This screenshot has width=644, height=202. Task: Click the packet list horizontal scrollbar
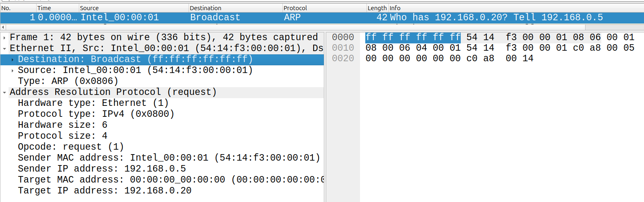293,27
